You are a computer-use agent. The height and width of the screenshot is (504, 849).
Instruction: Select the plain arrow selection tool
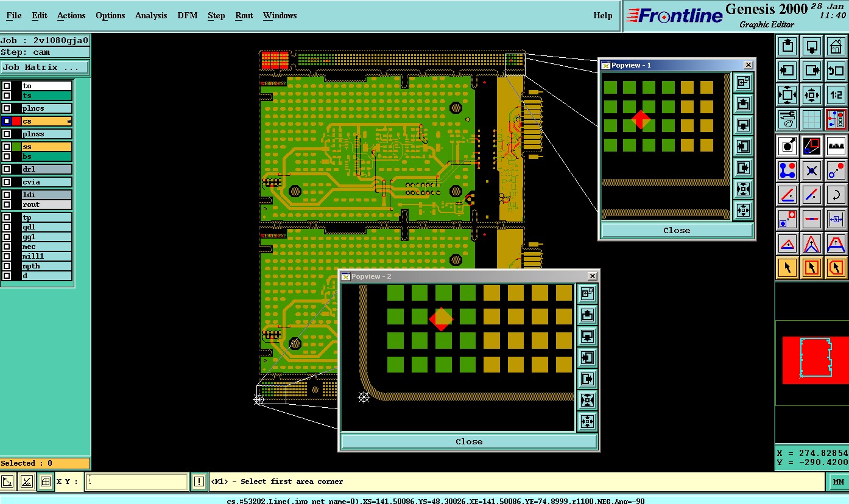click(787, 267)
